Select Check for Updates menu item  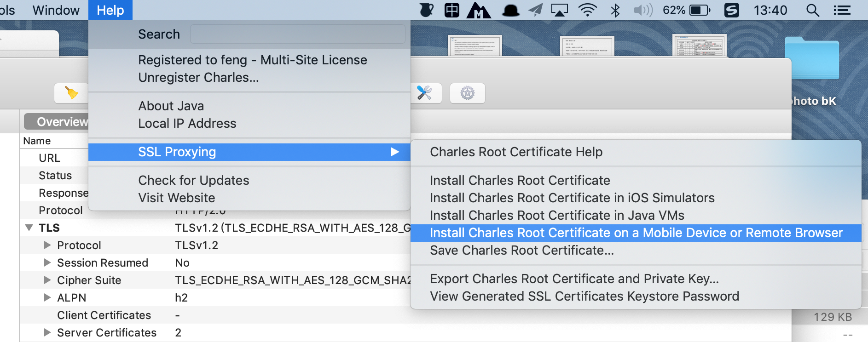tap(249, 181)
